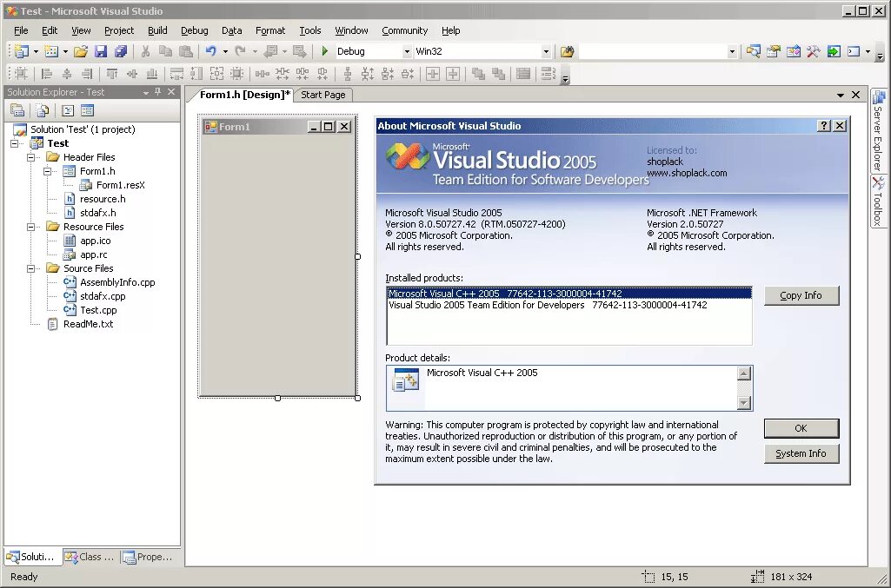Click the Open File folder icon
891x588 pixels.
point(81,51)
